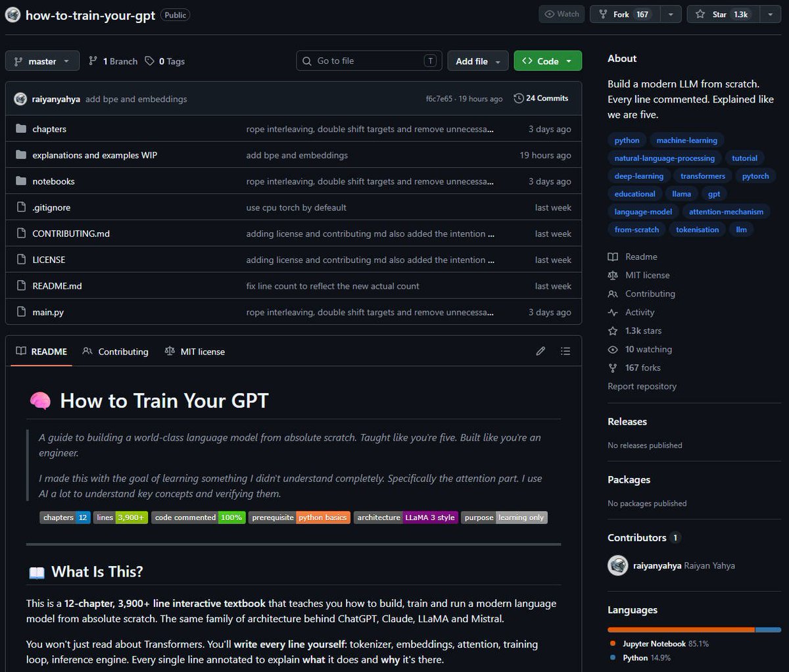Click Report repository link
The width and height of the screenshot is (789, 672).
642,387
